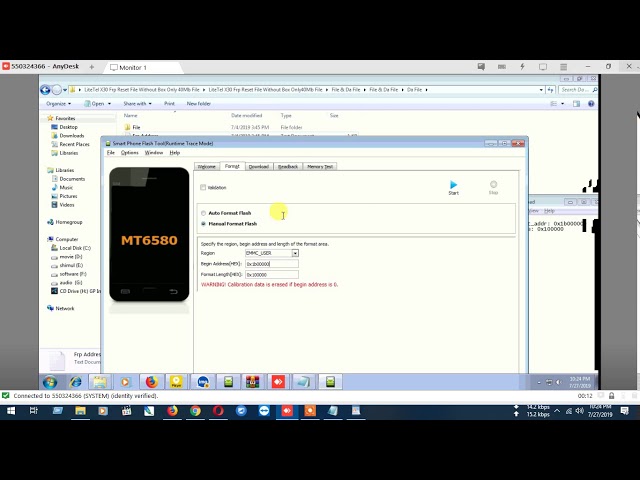Open Internet Explorer on remote taskbar
This screenshot has width=640, height=480.
coord(76,382)
